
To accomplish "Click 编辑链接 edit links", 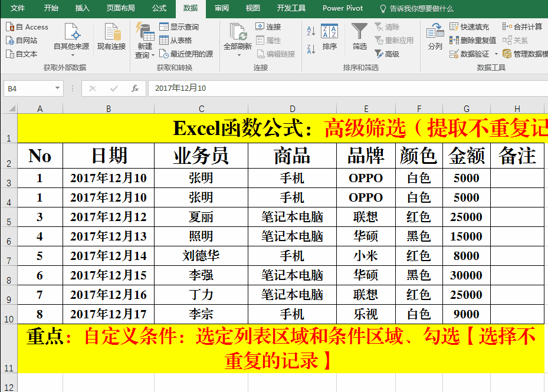I will click(x=276, y=54).
